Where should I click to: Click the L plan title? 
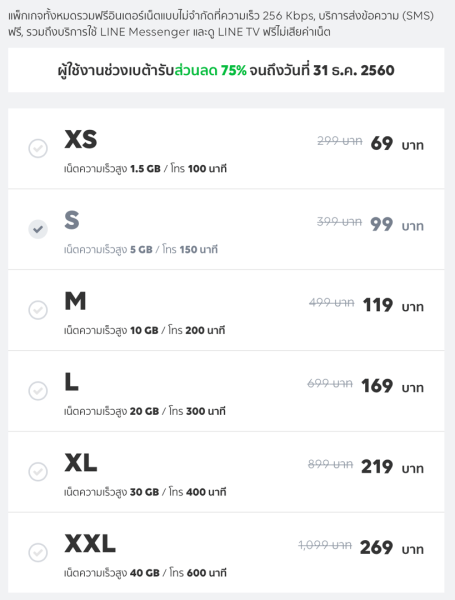coord(72,382)
